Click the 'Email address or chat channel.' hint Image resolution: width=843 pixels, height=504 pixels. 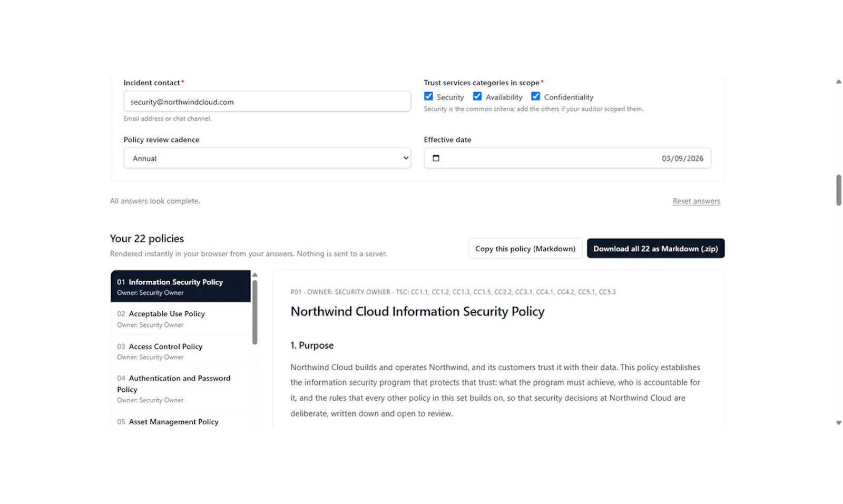click(168, 118)
